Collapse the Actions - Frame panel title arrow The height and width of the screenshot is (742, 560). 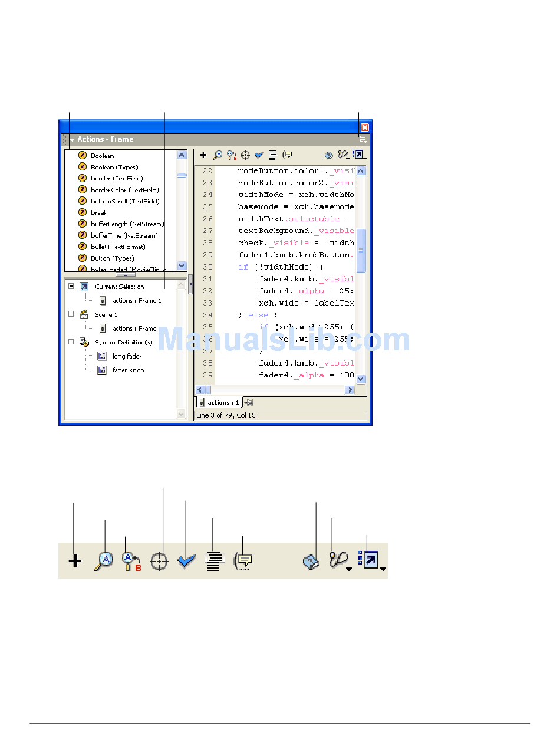pos(73,140)
